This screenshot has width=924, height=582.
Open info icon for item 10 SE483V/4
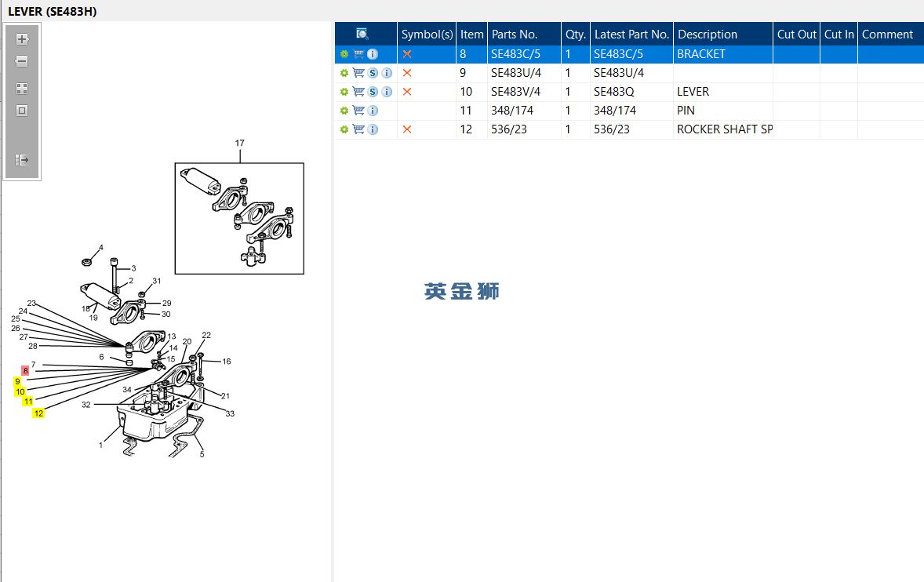click(387, 92)
